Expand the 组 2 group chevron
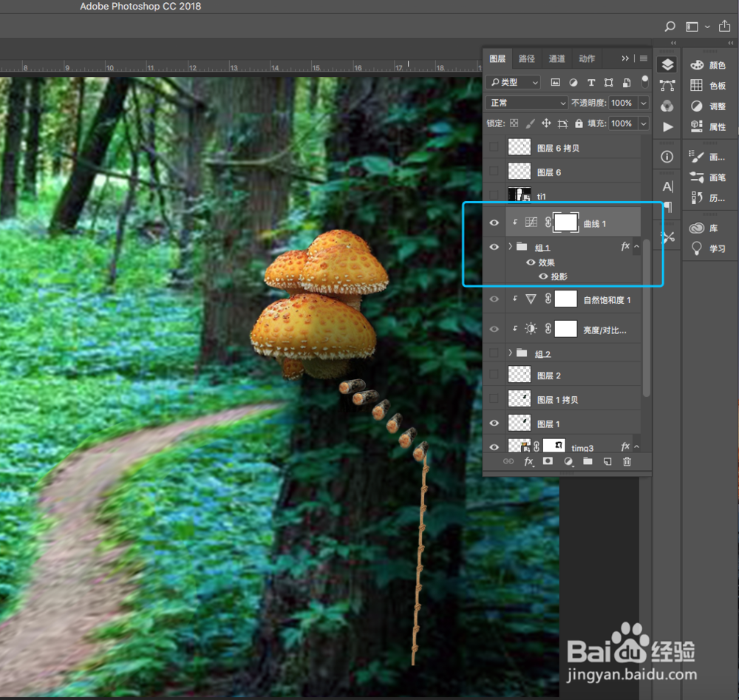This screenshot has height=700, width=739. [x=510, y=353]
